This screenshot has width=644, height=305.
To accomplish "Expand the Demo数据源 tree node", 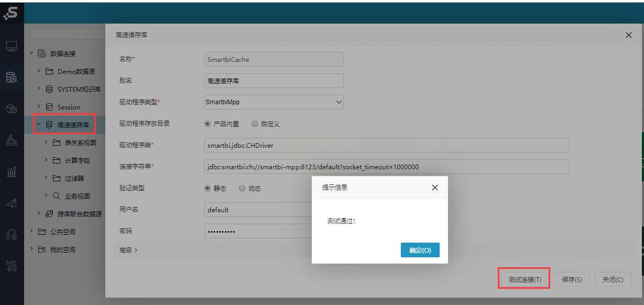I will [x=39, y=71].
